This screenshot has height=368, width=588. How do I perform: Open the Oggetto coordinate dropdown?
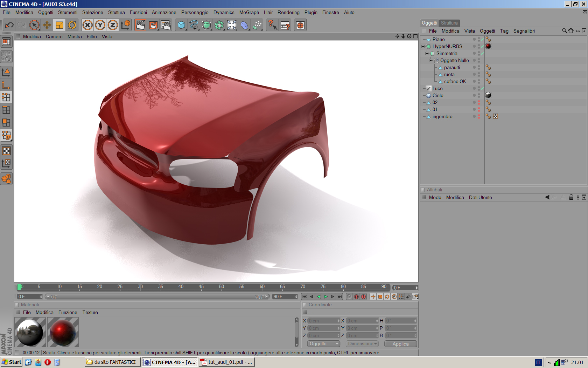pyautogui.click(x=324, y=344)
